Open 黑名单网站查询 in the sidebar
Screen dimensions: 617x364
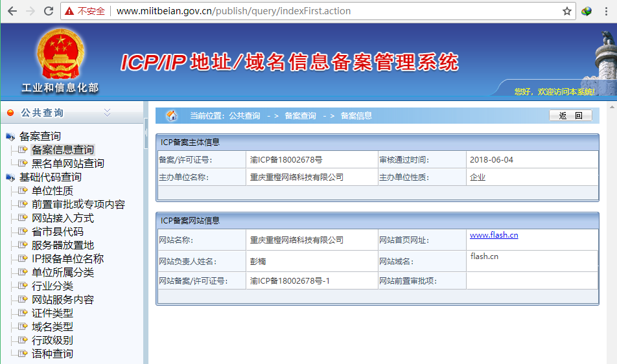[x=67, y=163]
